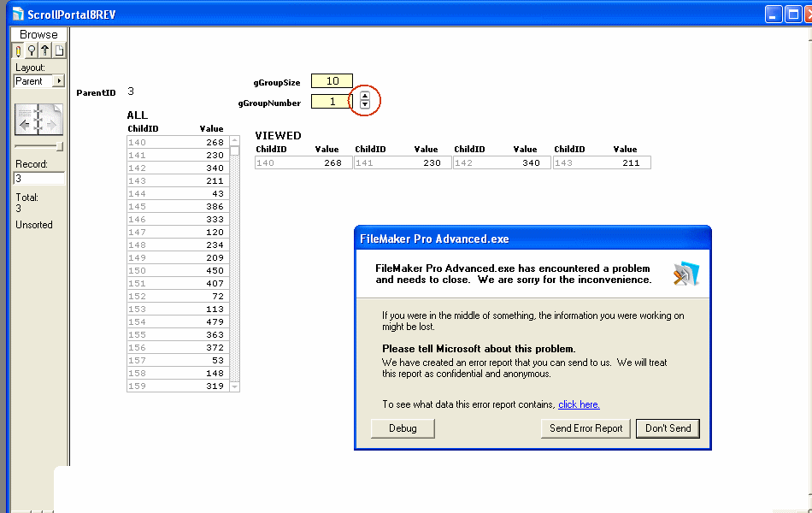The height and width of the screenshot is (513, 812).
Task: Click the Debug button
Action: click(403, 428)
